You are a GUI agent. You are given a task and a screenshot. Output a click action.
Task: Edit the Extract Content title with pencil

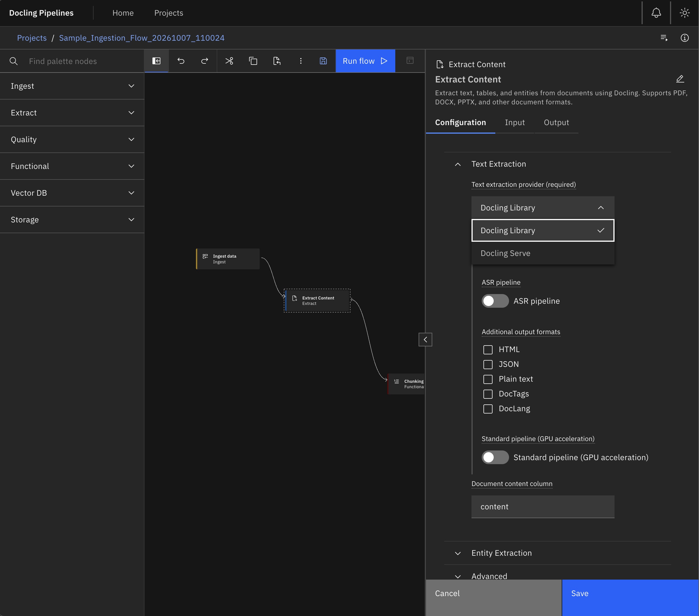680,79
